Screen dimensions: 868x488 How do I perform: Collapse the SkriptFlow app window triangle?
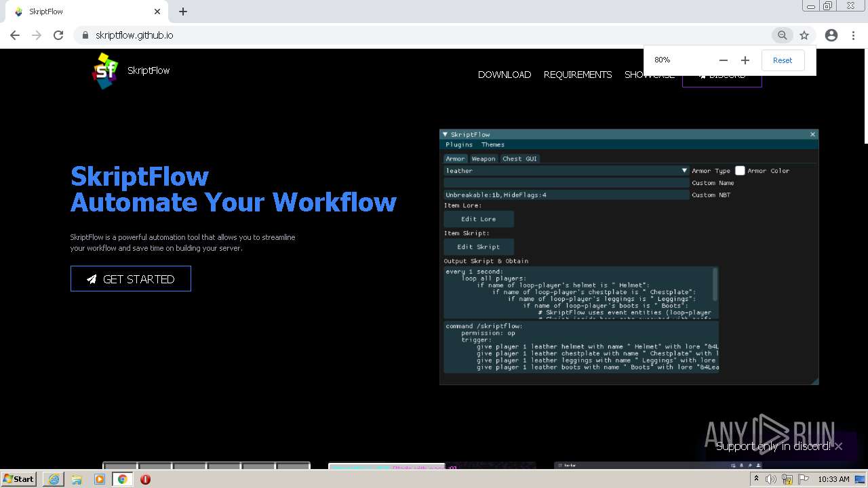tap(446, 134)
